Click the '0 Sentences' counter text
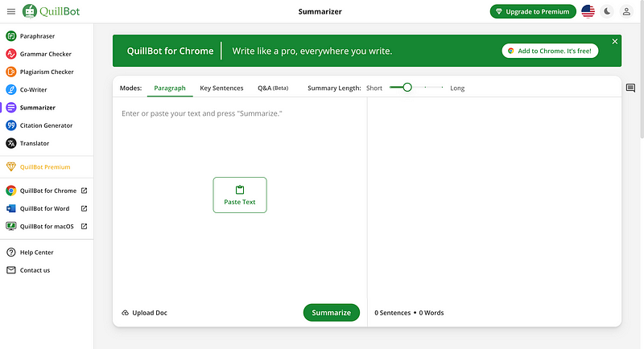This screenshot has width=644, height=349. click(x=392, y=313)
